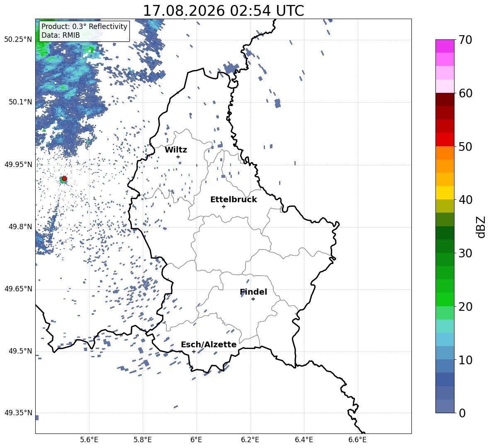Image resolution: width=491 pixels, height=448 pixels.
Task: Click the 6.2°E longitude tick label
Action: pos(250,440)
